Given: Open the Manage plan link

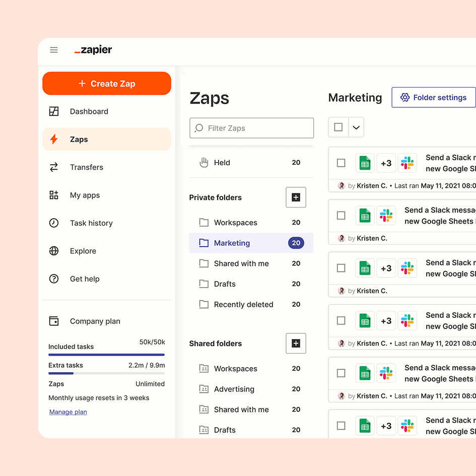Looking at the screenshot, I should pyautogui.click(x=68, y=412).
